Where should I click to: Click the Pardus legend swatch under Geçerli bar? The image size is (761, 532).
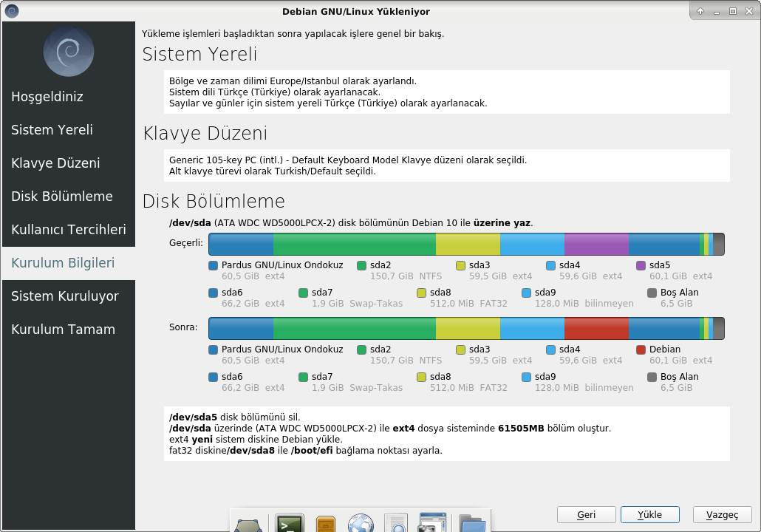coord(213,265)
